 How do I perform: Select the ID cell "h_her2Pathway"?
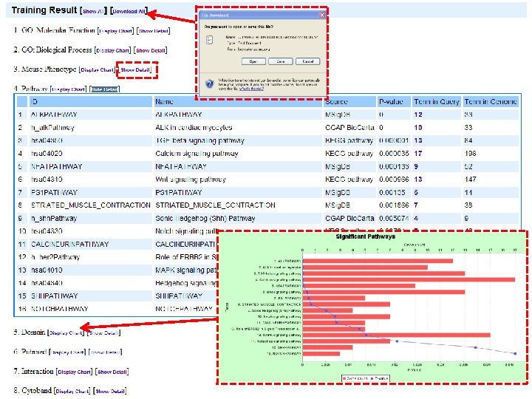coord(55,257)
